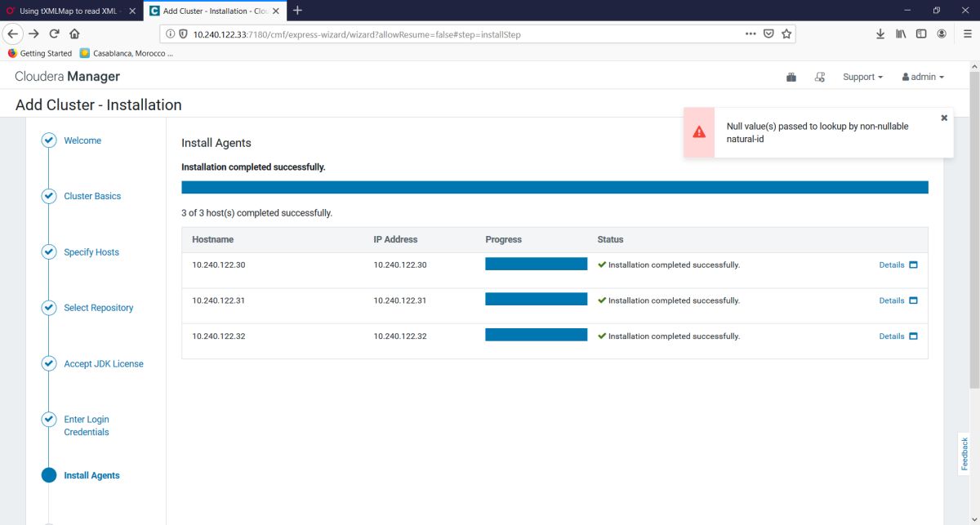This screenshot has height=525, width=980.
Task: Open the Downloads arrow icon
Action: (880, 33)
